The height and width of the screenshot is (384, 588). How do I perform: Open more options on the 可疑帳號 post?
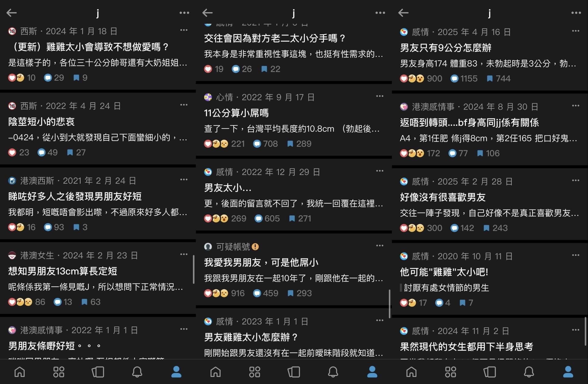380,246
